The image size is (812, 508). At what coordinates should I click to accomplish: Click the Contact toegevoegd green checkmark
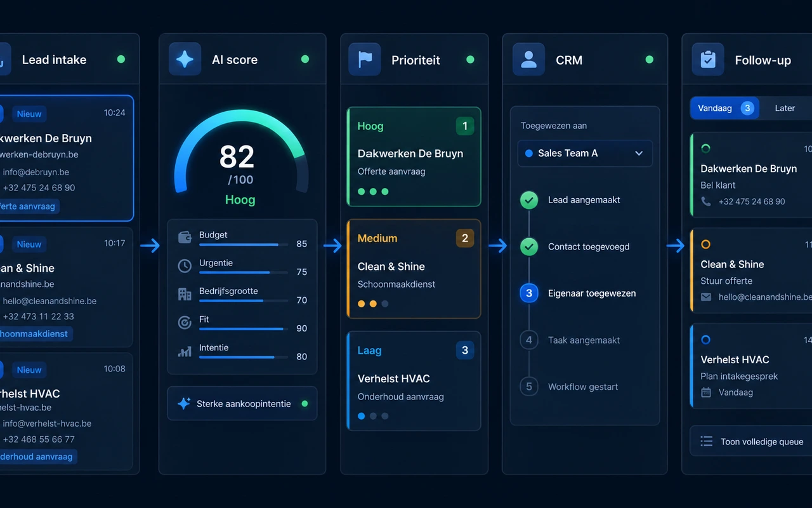pos(529,246)
